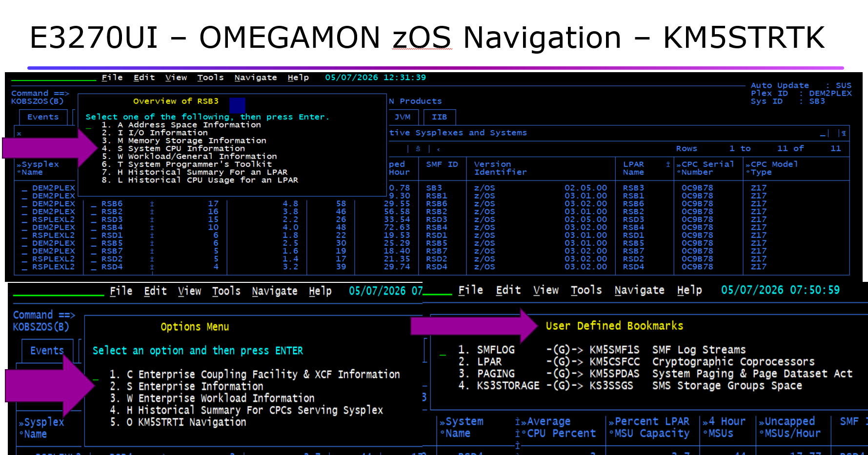Expand the CPC Serial Number column header
The width and height of the screenshot is (868, 455).
click(679, 165)
